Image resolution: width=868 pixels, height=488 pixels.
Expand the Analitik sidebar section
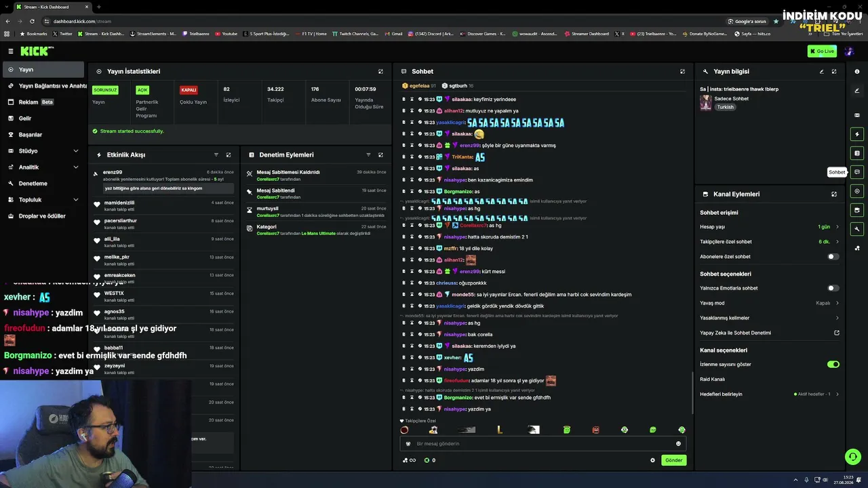tap(43, 167)
